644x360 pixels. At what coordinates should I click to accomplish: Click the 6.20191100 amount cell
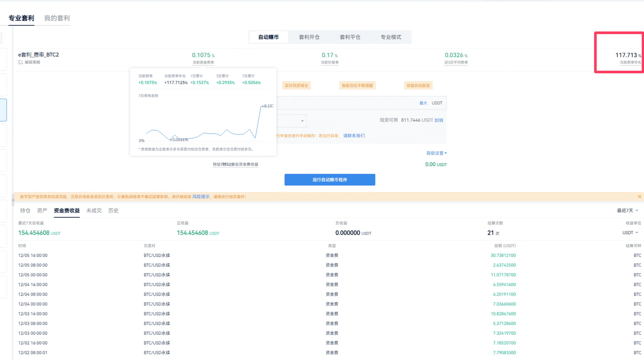(x=504, y=294)
